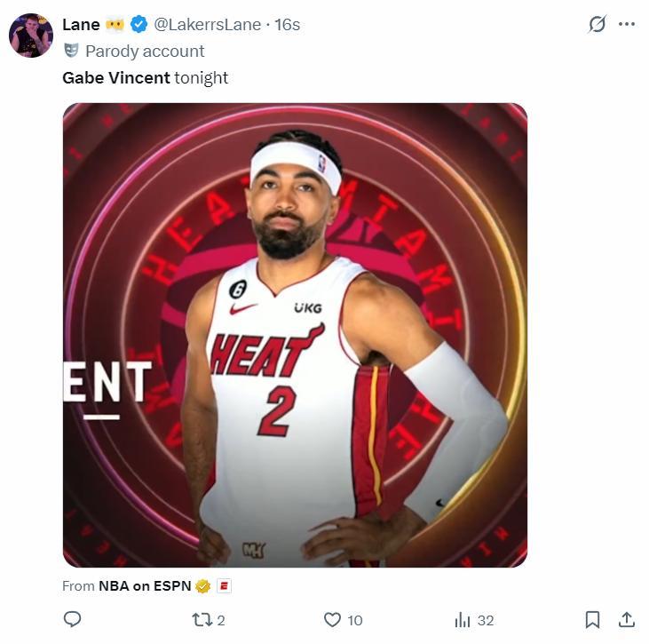View post analytics bar chart icon
Viewport: 649px width, 644px height.
click(463, 619)
